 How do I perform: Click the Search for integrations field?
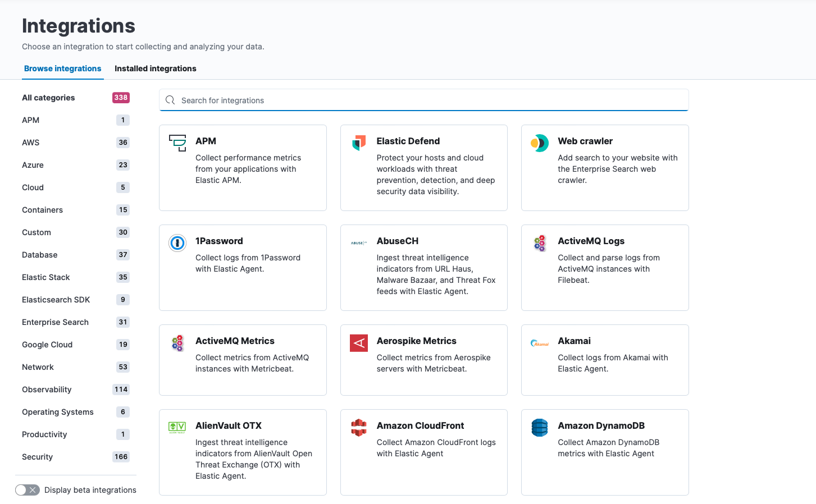[x=424, y=100]
